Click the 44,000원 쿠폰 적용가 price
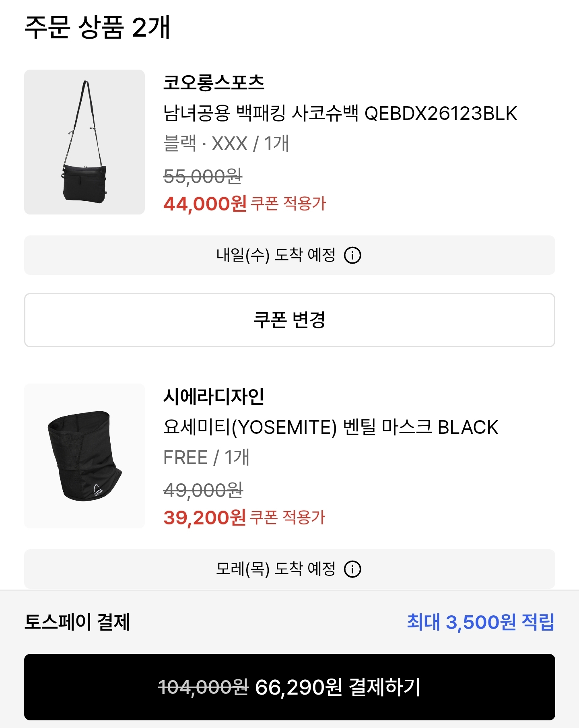The image size is (579, 728). click(x=244, y=204)
